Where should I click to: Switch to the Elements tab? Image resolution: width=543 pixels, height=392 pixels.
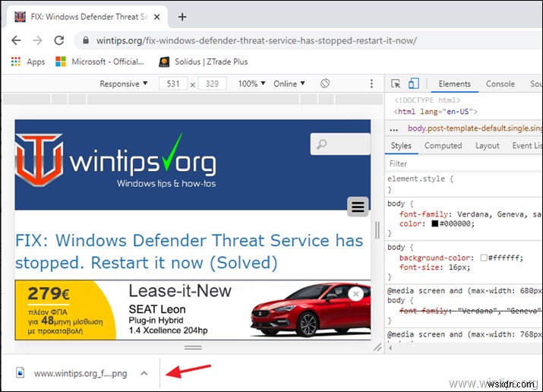(454, 84)
